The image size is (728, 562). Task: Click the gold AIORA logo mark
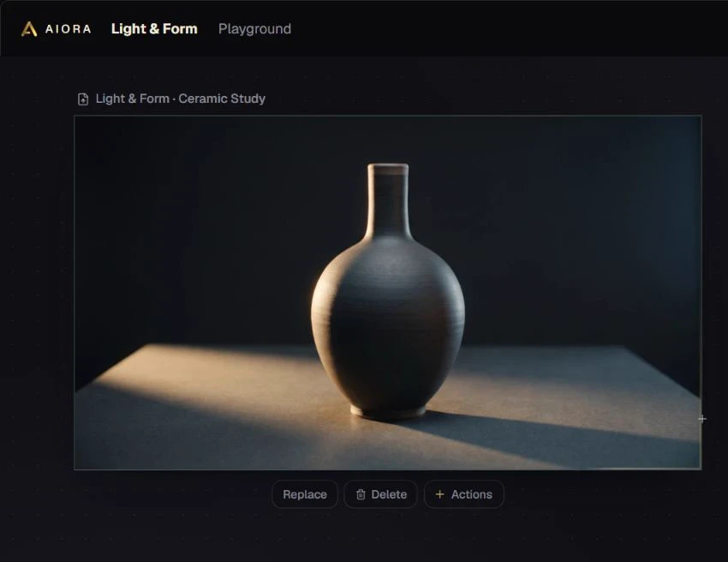29,29
